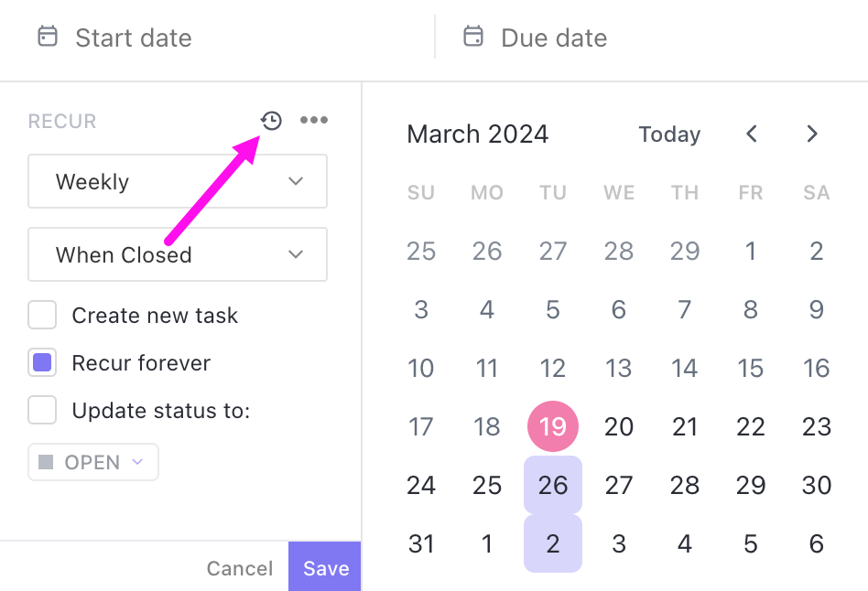
Task: Pick March 26 in the calendar
Action: tap(553, 485)
